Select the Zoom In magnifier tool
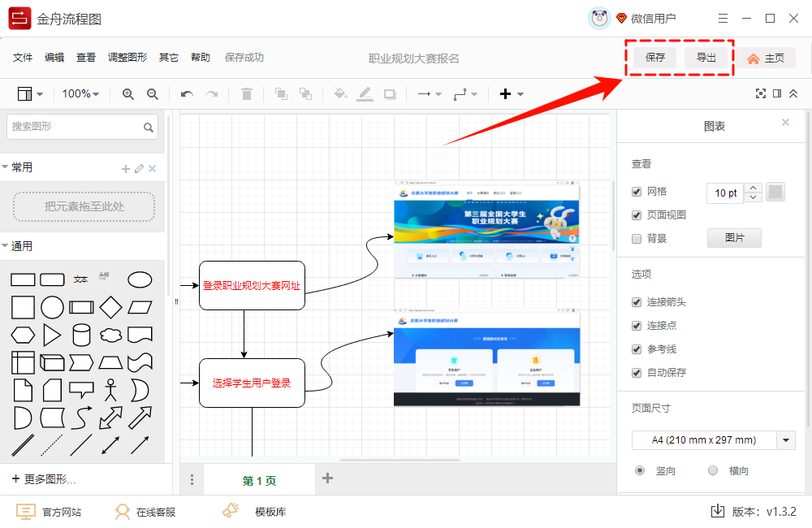Image resolution: width=812 pixels, height=528 pixels. pos(127,94)
